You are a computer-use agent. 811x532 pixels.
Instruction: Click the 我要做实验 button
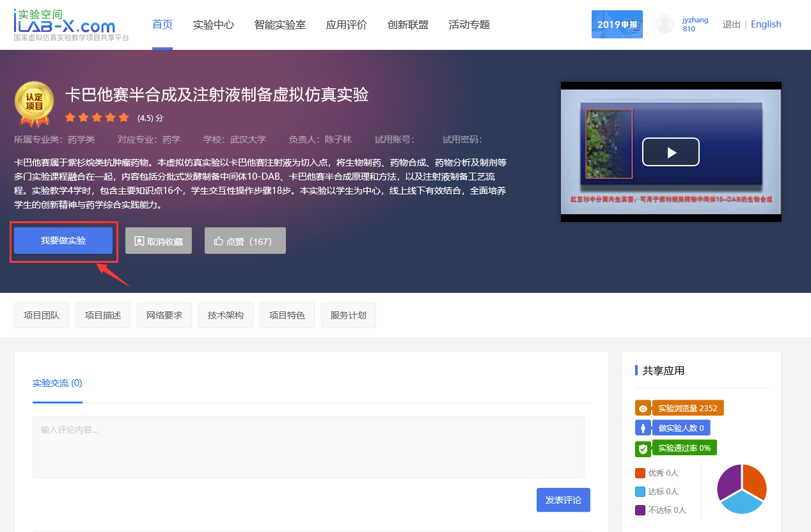63,240
